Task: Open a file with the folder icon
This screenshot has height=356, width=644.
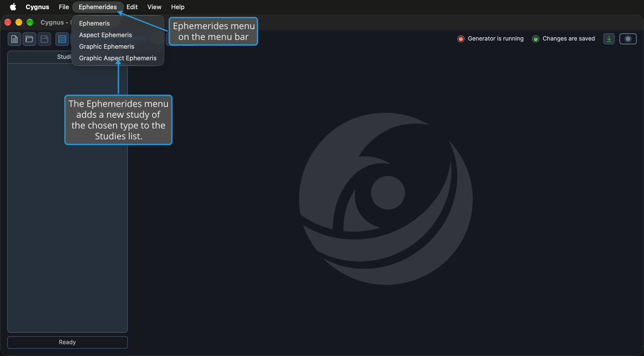Action: tap(29, 39)
